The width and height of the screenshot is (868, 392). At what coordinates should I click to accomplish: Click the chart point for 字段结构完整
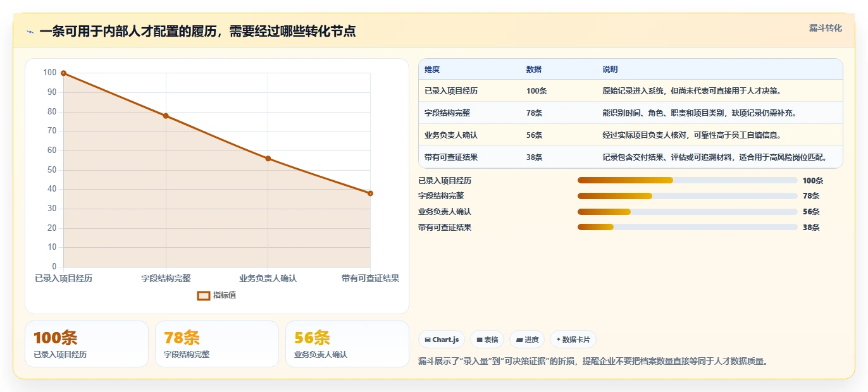166,116
